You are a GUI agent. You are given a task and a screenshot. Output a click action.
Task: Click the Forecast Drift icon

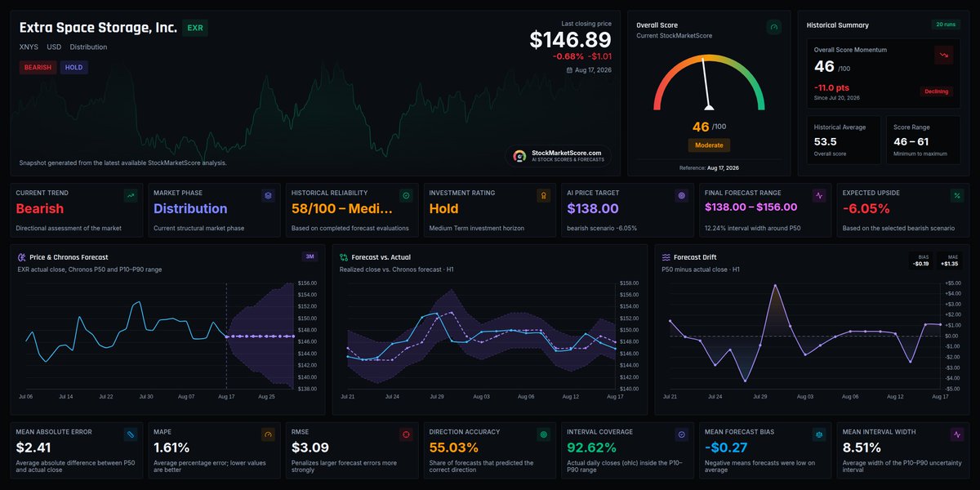[x=666, y=257]
